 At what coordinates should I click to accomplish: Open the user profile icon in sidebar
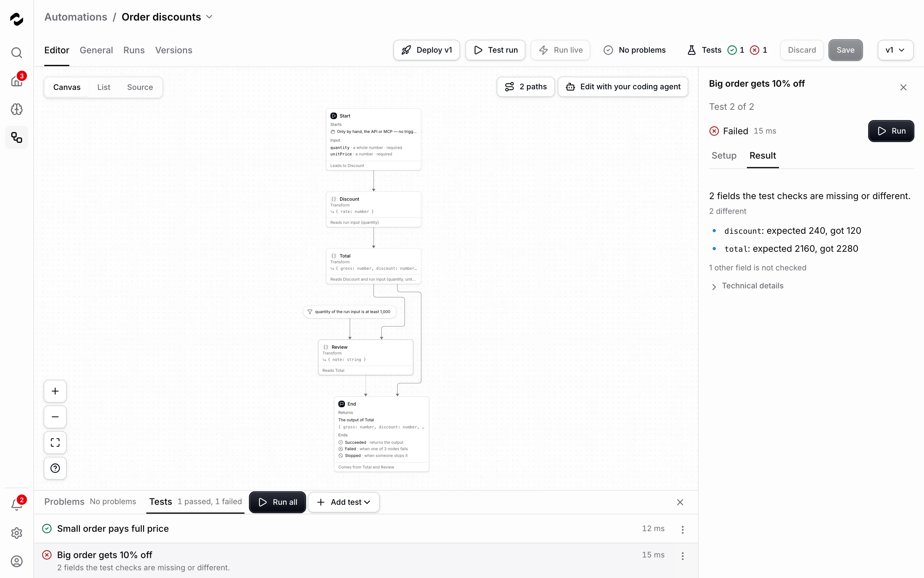coord(16,561)
